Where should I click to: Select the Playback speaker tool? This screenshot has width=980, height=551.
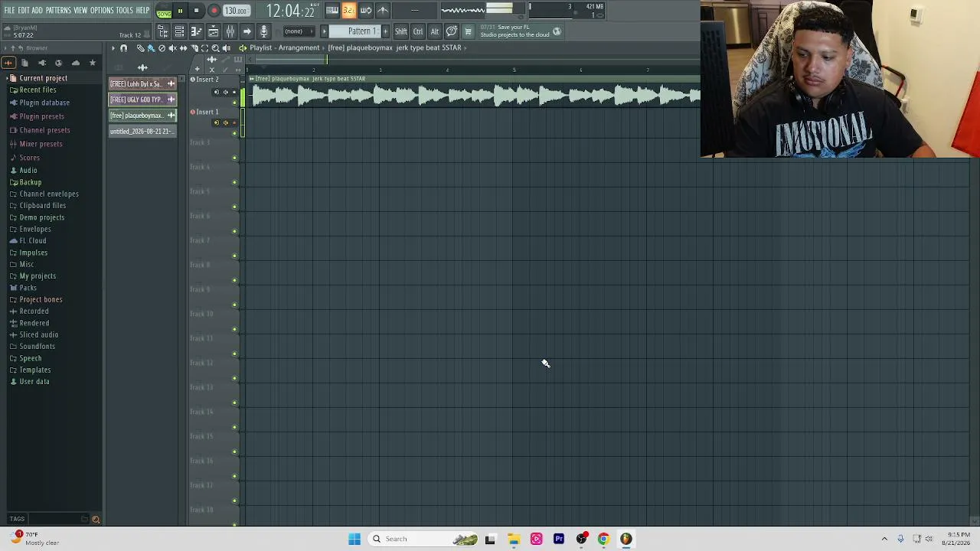226,47
